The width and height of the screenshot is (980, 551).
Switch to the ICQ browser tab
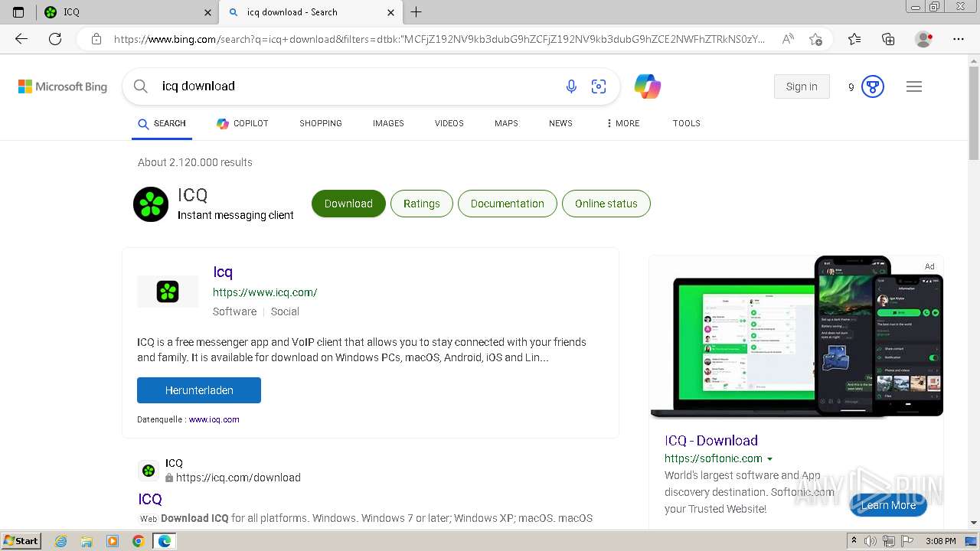coord(126,12)
